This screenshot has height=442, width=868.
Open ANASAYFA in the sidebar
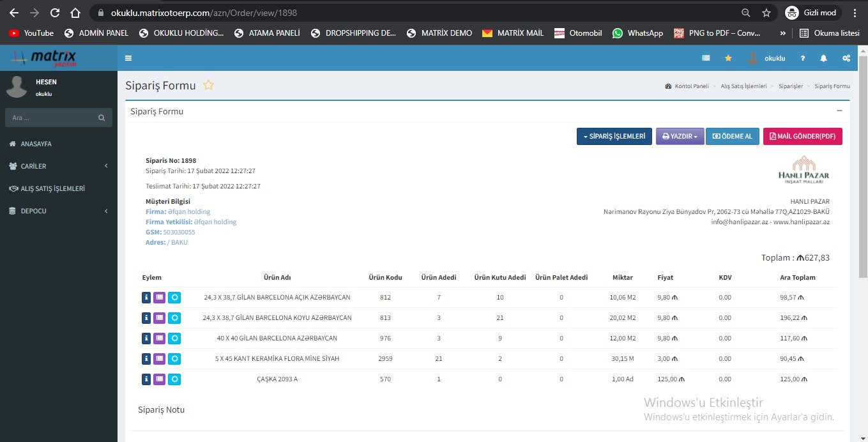36,144
